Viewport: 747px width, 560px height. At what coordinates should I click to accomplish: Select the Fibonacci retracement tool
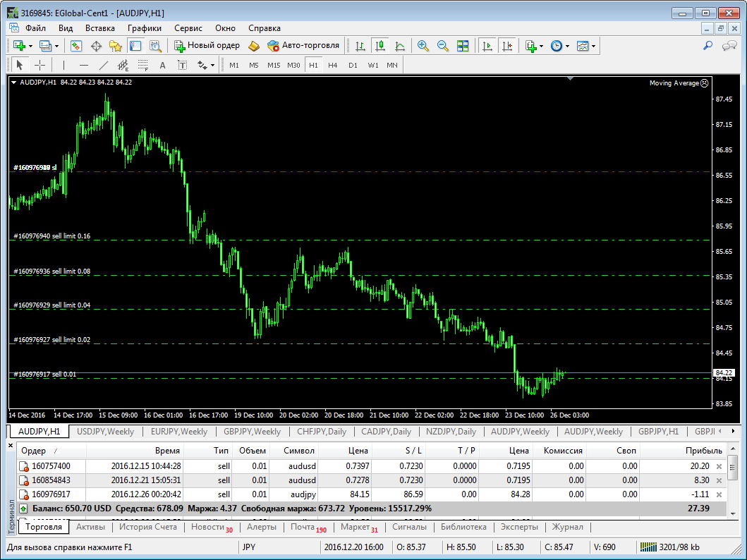(x=143, y=65)
